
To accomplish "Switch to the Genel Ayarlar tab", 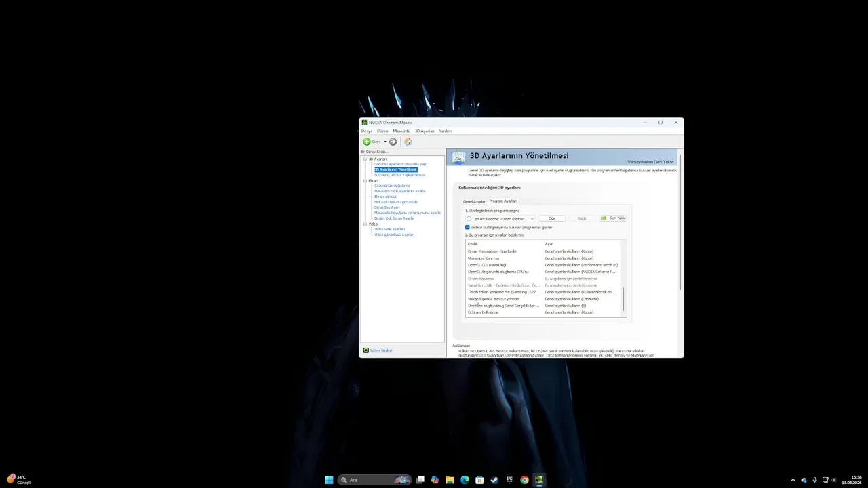I will coord(474,201).
